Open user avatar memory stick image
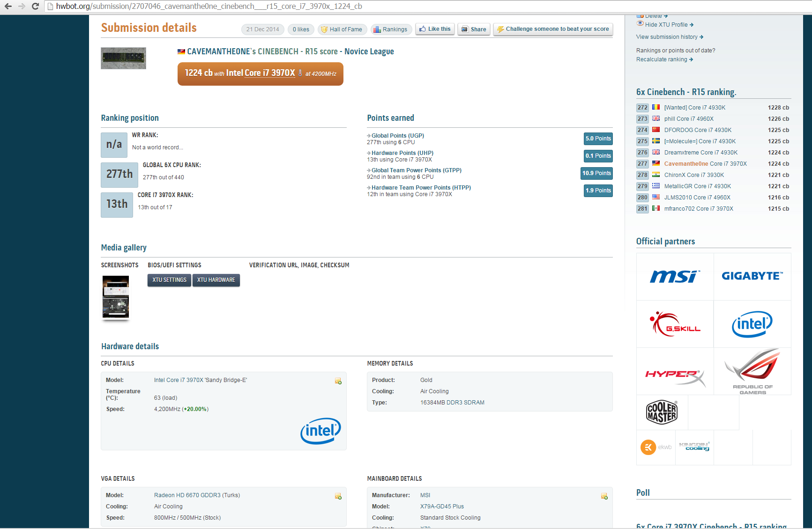This screenshot has width=812, height=529. [123, 58]
